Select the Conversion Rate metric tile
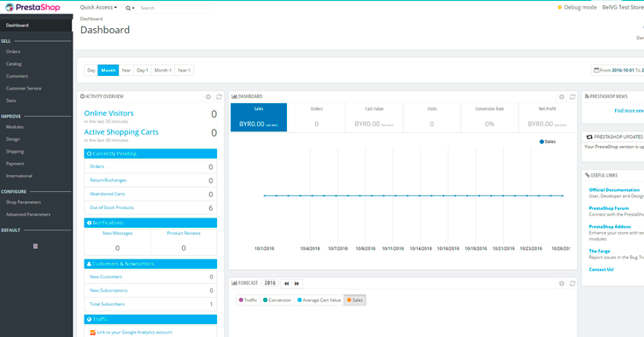This screenshot has width=644, height=337. (x=489, y=118)
